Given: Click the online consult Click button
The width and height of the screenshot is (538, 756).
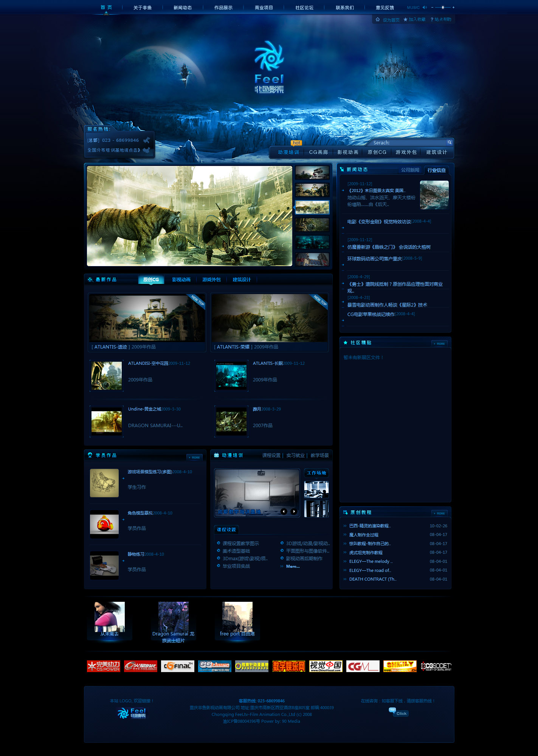Looking at the screenshot, I should point(398,713).
